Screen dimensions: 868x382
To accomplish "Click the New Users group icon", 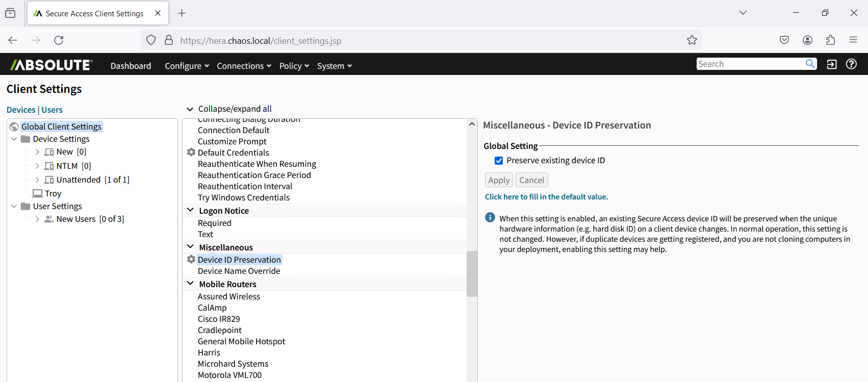I will (49, 219).
